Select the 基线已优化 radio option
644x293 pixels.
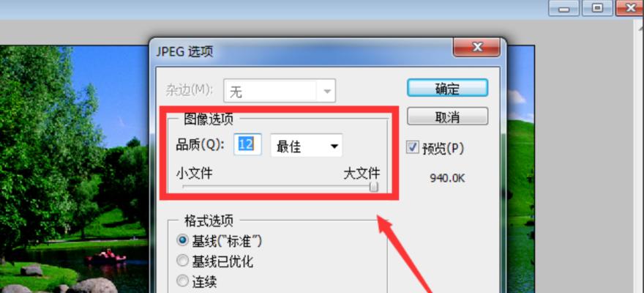182,261
